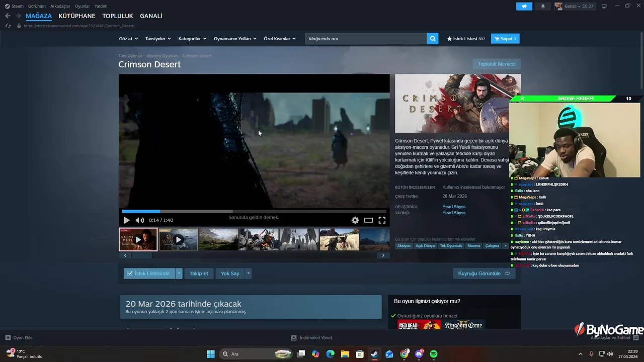
Task: Reload the store page
Action: point(8,26)
